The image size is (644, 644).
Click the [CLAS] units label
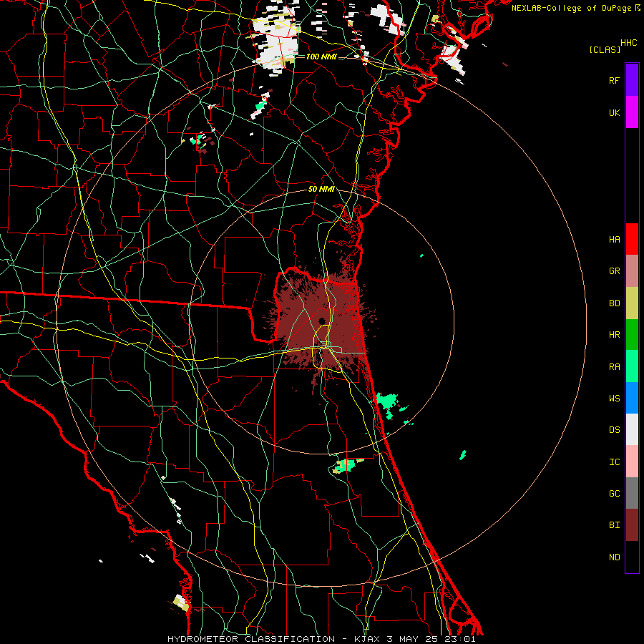point(605,49)
